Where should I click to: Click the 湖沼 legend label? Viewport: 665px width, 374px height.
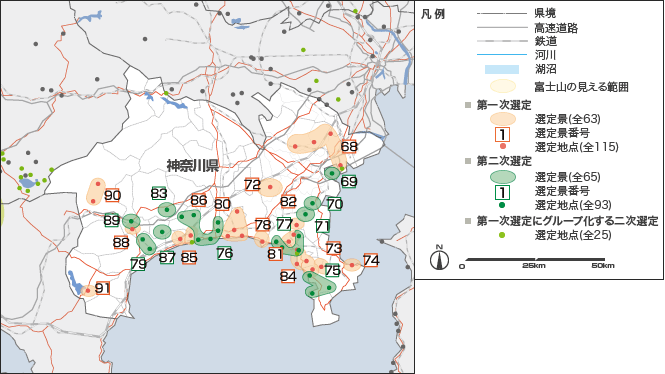pyautogui.click(x=545, y=69)
